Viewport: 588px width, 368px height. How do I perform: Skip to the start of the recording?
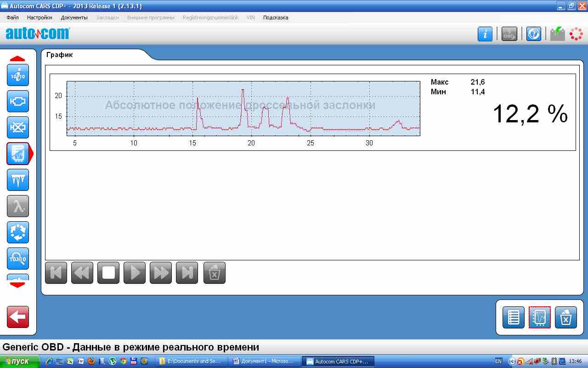coord(56,273)
